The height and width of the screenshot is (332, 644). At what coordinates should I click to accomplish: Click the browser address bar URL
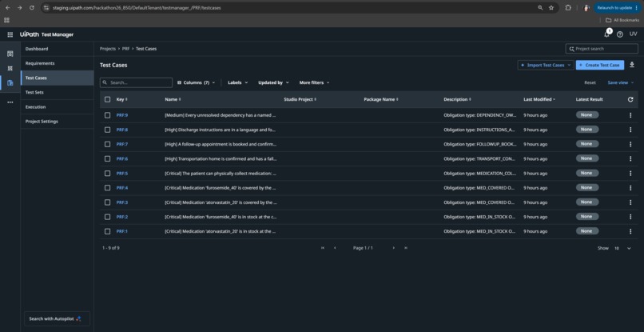[x=137, y=7]
